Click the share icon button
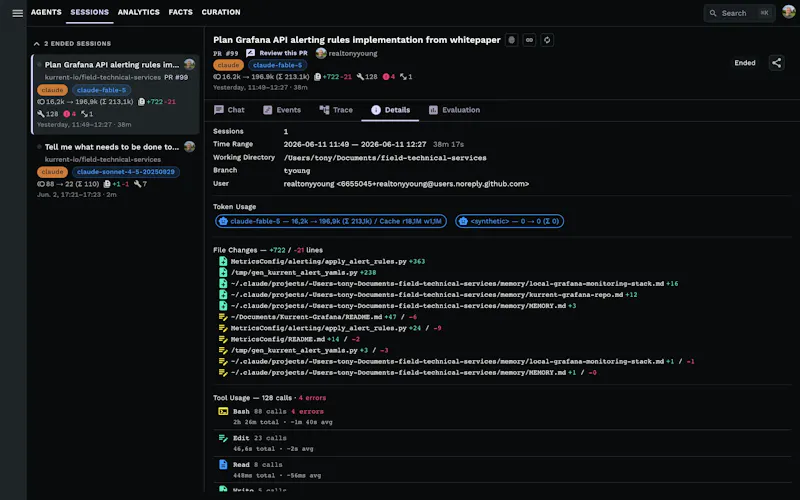Screen dimensions: 800x500 pos(777,63)
